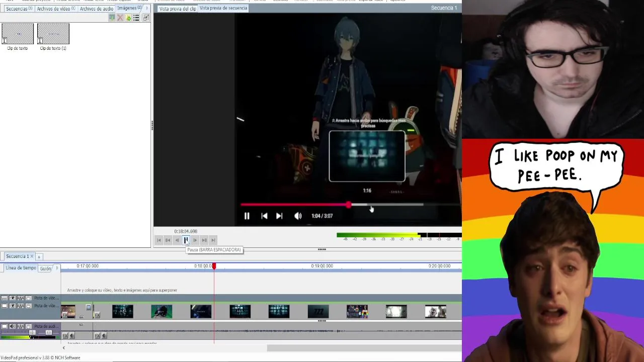Click the blue transition icon on first clip
The height and width of the screenshot is (362, 644).
coord(89,308)
